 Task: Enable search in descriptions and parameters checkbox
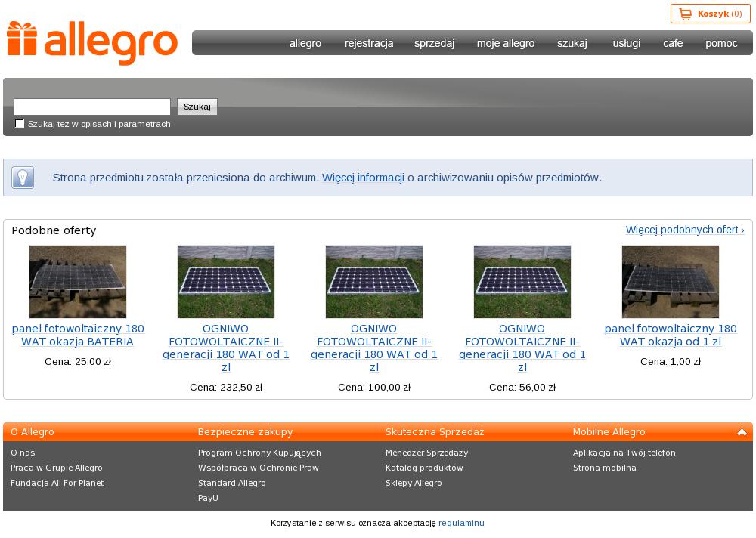(20, 124)
